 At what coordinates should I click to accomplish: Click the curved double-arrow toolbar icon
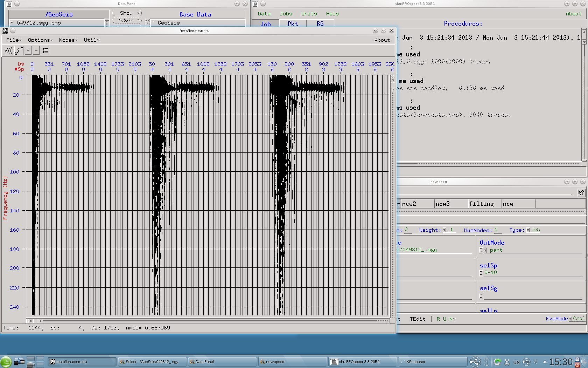[19, 51]
